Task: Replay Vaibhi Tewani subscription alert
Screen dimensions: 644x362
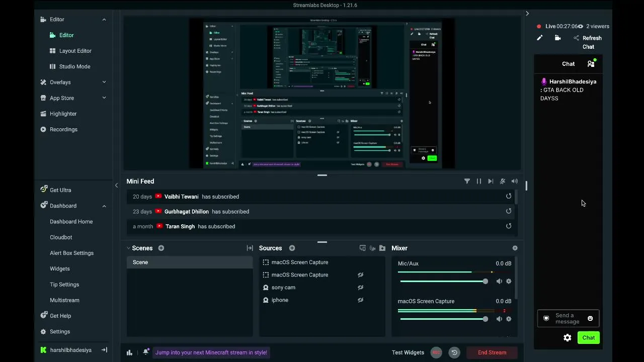Action: (509, 196)
